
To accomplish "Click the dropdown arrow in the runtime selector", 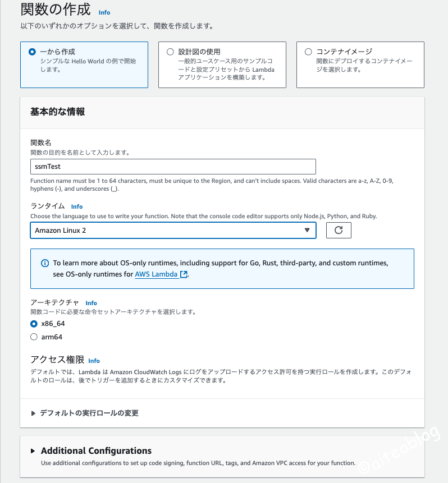I will point(307,230).
